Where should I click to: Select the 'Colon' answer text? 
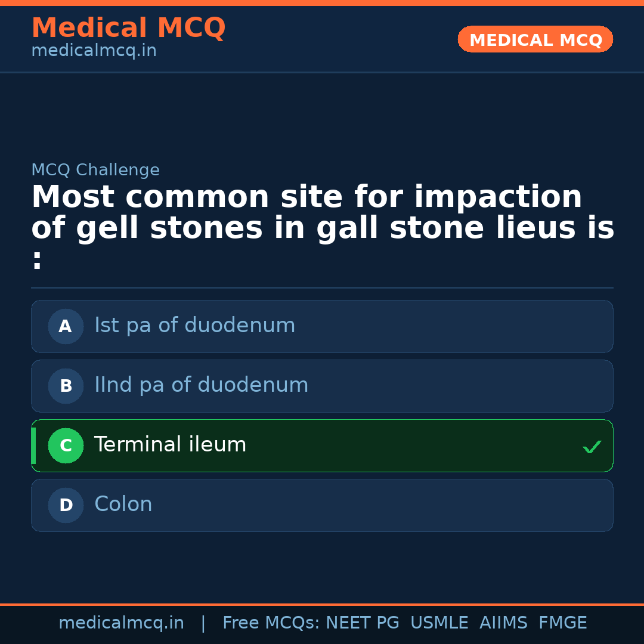click(x=123, y=504)
